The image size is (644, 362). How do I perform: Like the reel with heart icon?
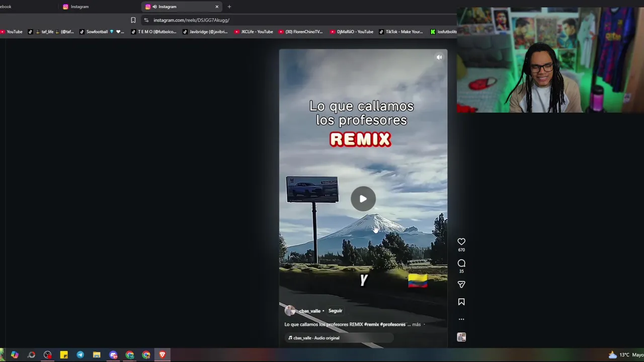(x=461, y=242)
